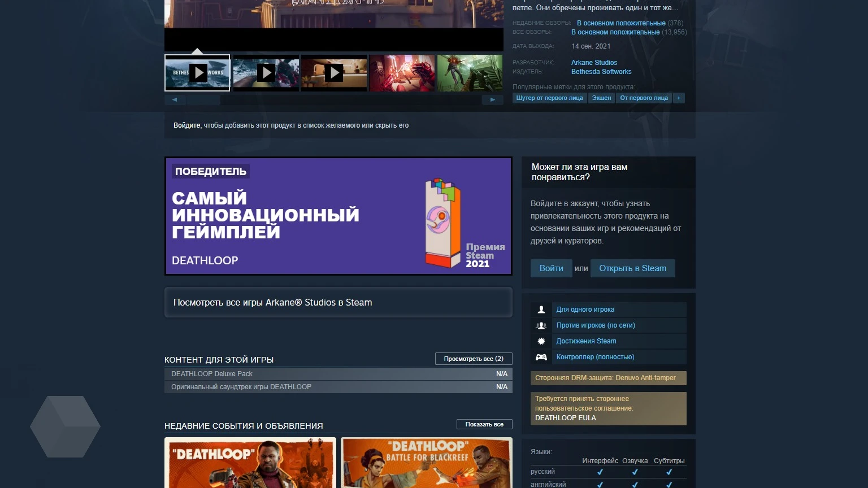
Task: Click the 'Войти' login button
Action: (x=551, y=268)
